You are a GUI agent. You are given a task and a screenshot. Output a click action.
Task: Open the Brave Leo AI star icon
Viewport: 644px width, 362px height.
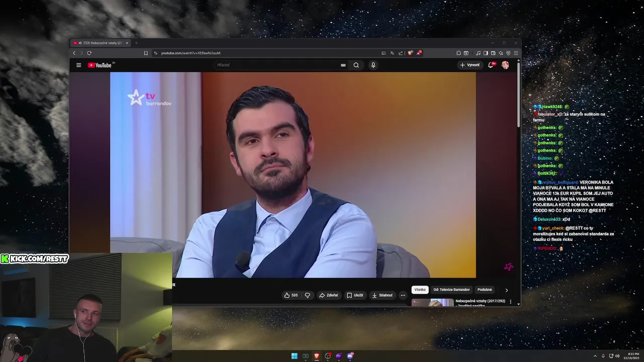[x=501, y=53]
